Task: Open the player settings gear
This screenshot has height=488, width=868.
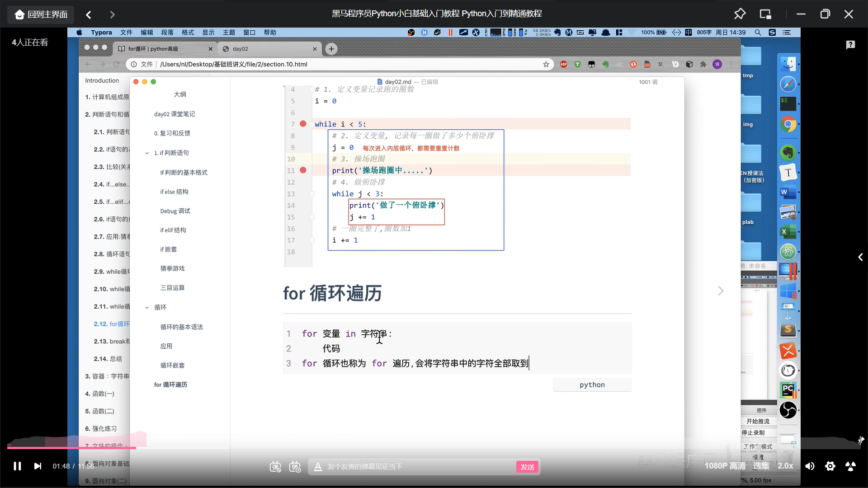Action: pos(830,466)
